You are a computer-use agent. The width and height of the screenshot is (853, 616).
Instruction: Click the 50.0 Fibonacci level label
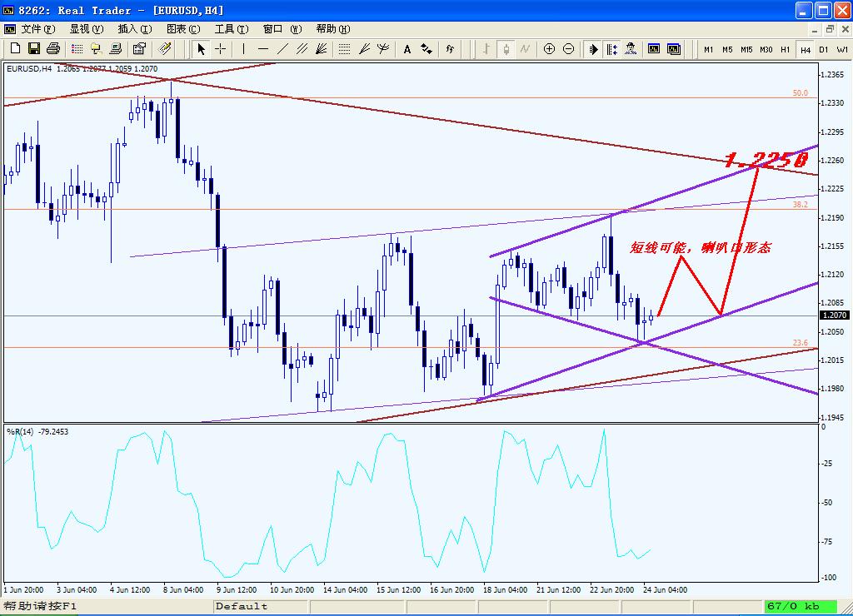tap(801, 93)
